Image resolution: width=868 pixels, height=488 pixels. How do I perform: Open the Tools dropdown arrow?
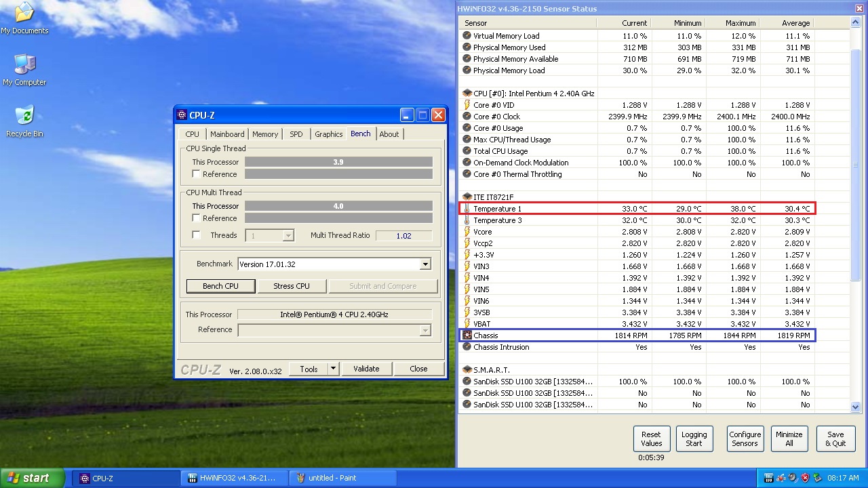coord(333,369)
